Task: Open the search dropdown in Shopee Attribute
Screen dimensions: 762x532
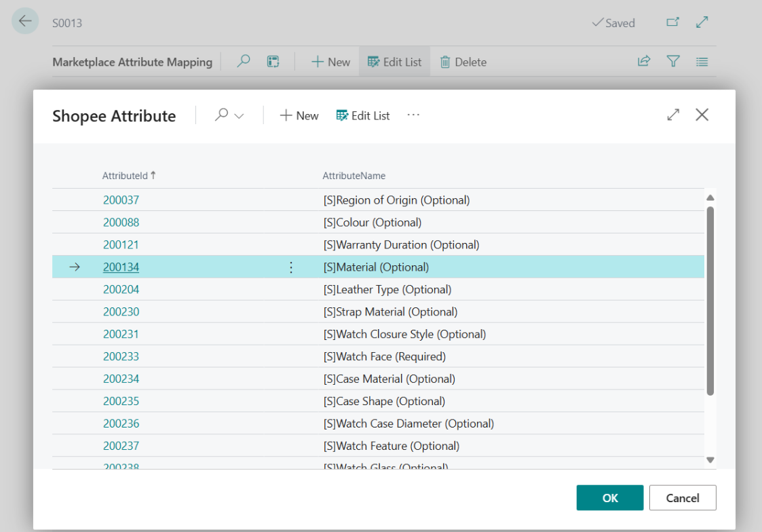Action: tap(229, 116)
